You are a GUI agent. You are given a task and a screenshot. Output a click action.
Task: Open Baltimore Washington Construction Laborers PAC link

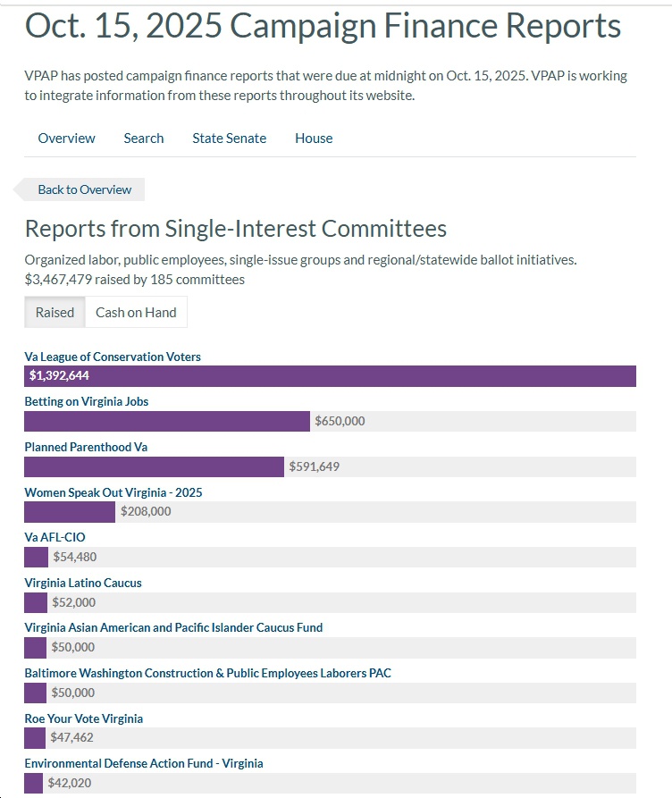click(207, 673)
